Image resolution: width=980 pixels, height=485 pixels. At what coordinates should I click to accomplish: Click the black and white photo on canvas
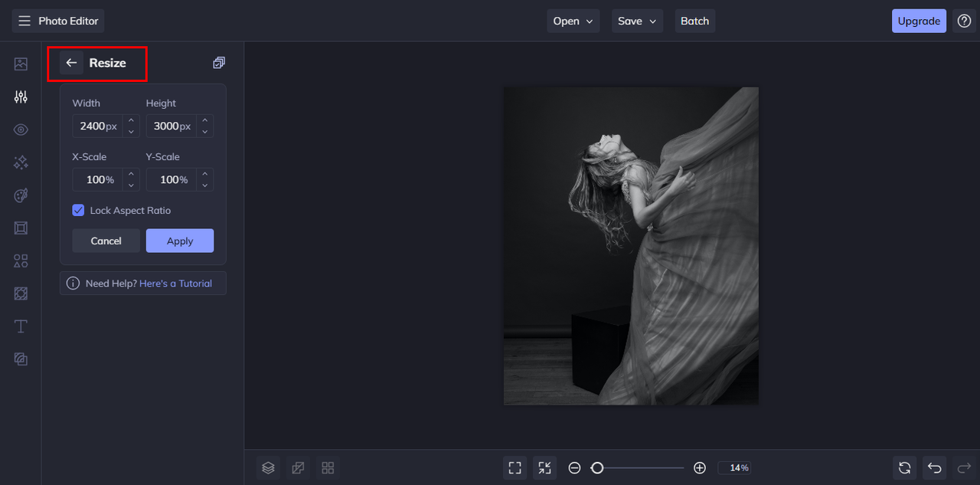click(x=631, y=246)
